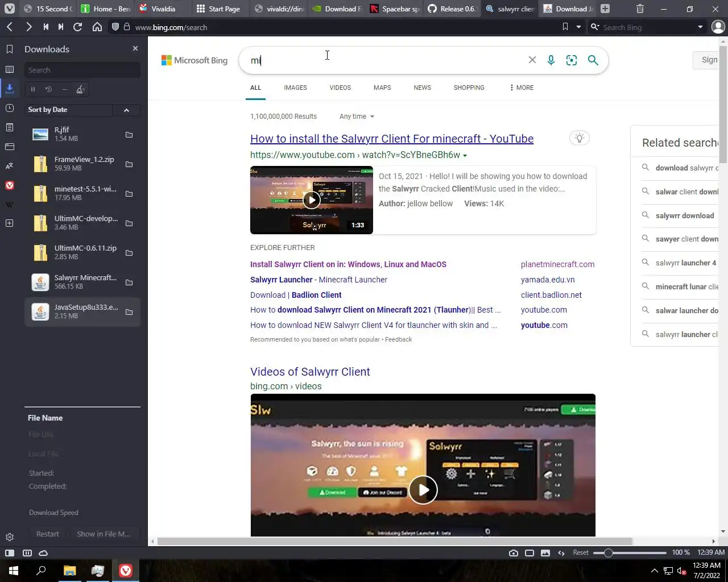
Task: Bookmark this page in address bar
Action: (565, 27)
